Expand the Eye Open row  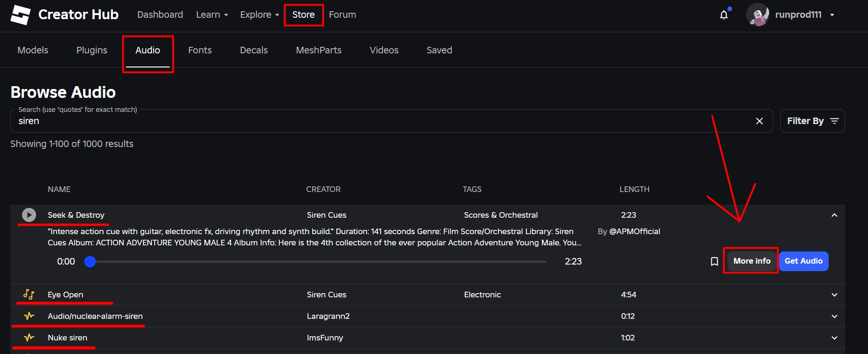[834, 295]
